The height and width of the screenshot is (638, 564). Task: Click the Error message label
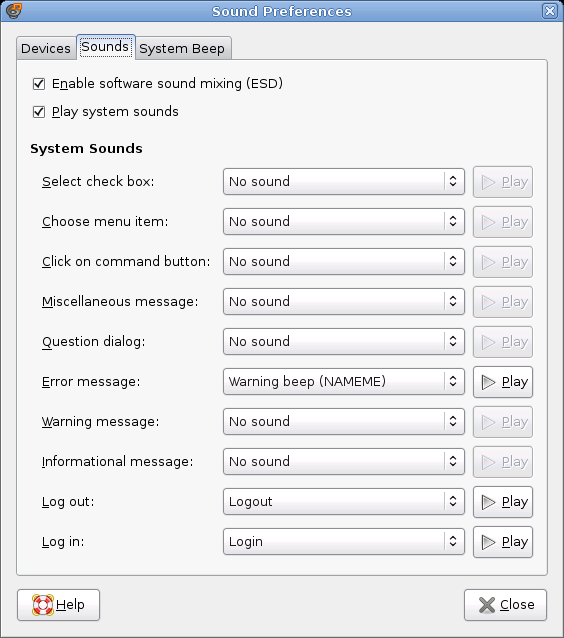click(x=91, y=382)
